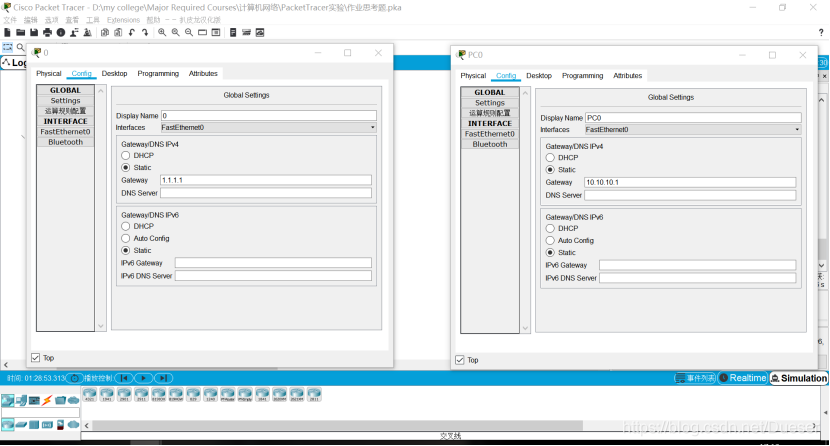Select FastEthernet0 in PC0 window sidebar
Viewport: 830px width, 446px height.
coord(490,134)
